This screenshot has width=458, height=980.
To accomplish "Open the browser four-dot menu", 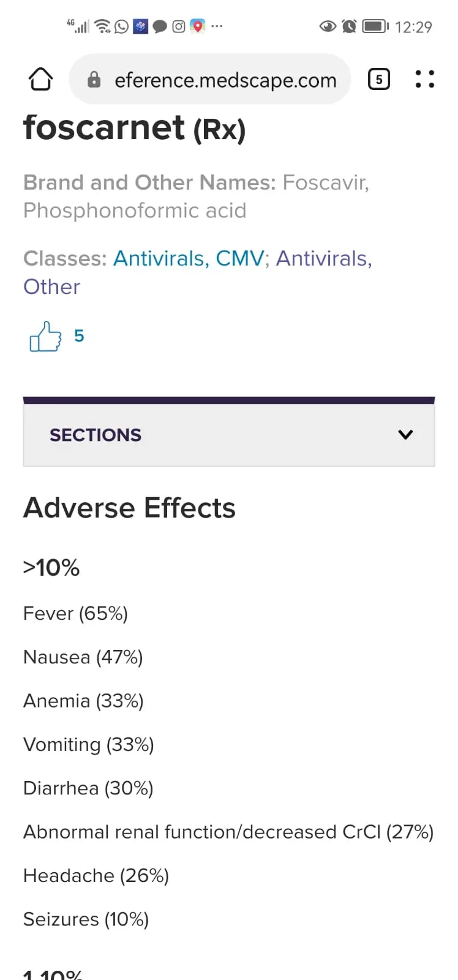I will tap(424, 79).
